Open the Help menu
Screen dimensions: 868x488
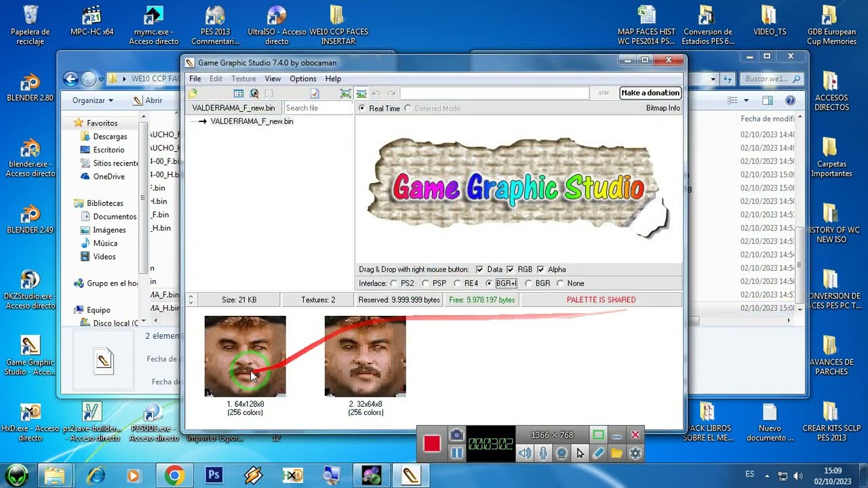333,79
